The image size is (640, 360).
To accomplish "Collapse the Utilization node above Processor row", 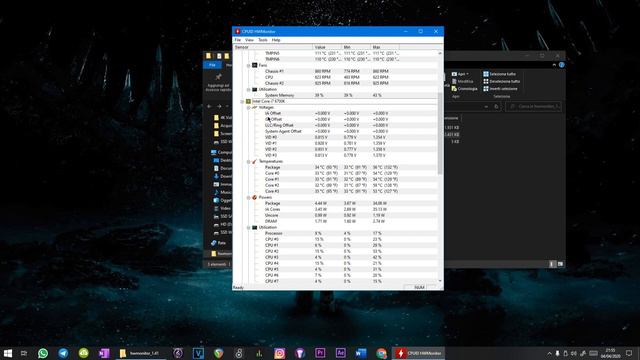I will (248, 227).
